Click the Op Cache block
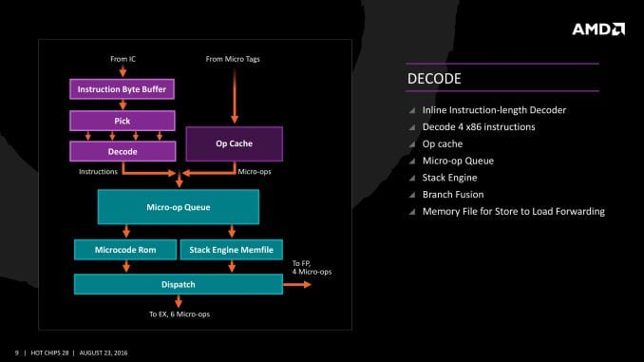Screen dimensions: 644x362 coord(234,143)
